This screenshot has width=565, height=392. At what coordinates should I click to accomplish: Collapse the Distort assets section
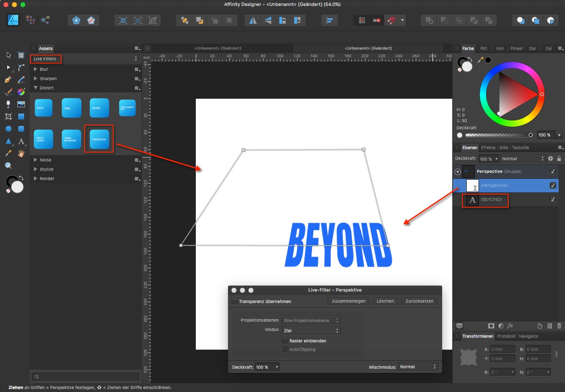[x=35, y=88]
